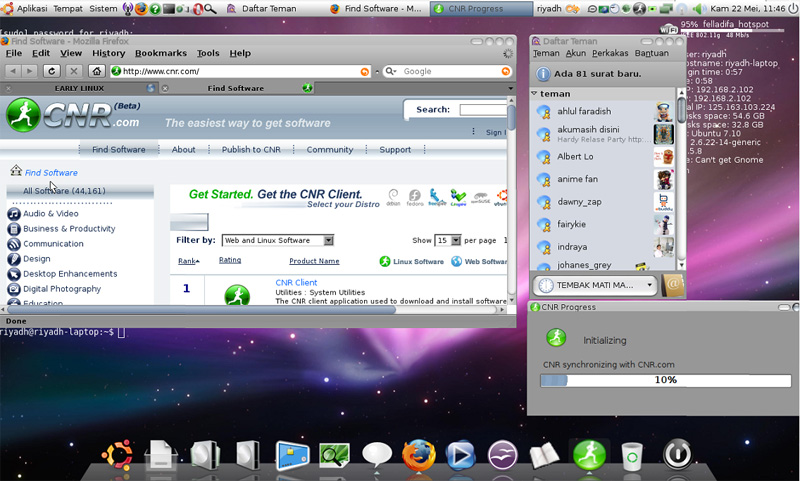
Task: Click the power button icon in the dock
Action: (678, 454)
